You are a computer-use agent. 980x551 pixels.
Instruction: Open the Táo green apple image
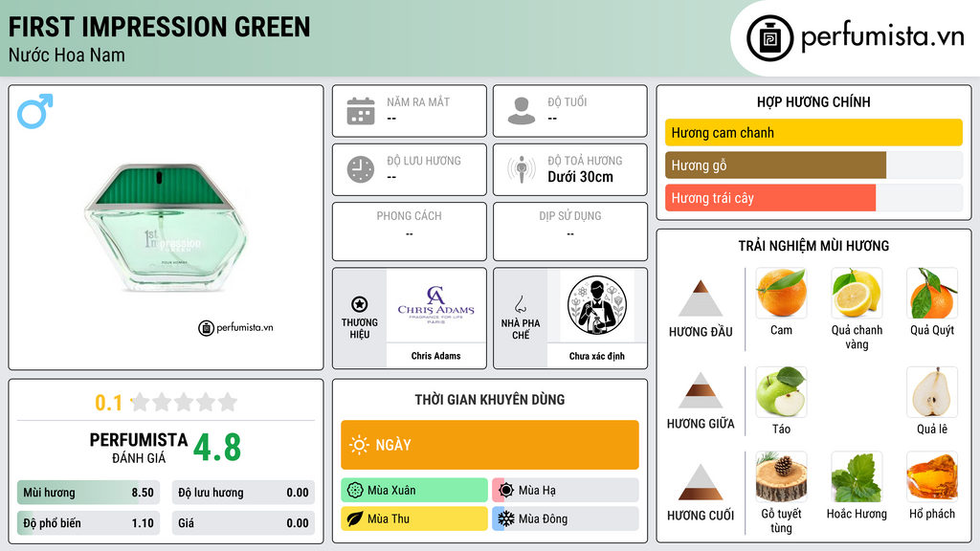(781, 391)
